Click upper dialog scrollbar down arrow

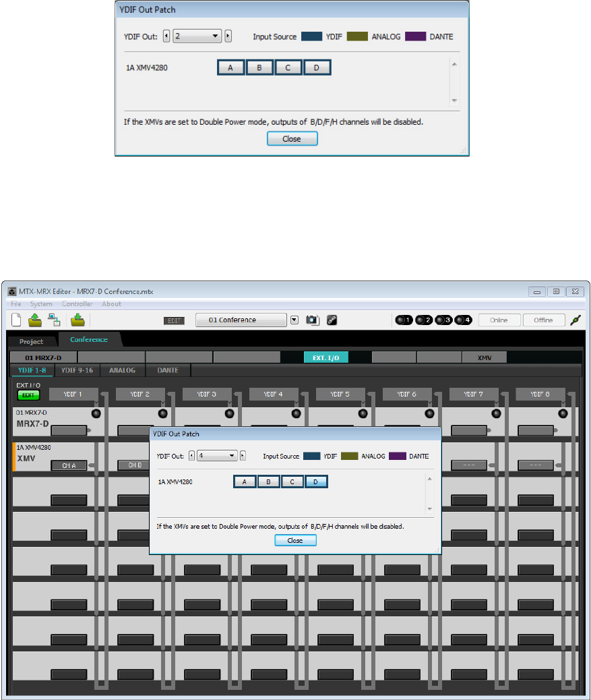coord(454,100)
